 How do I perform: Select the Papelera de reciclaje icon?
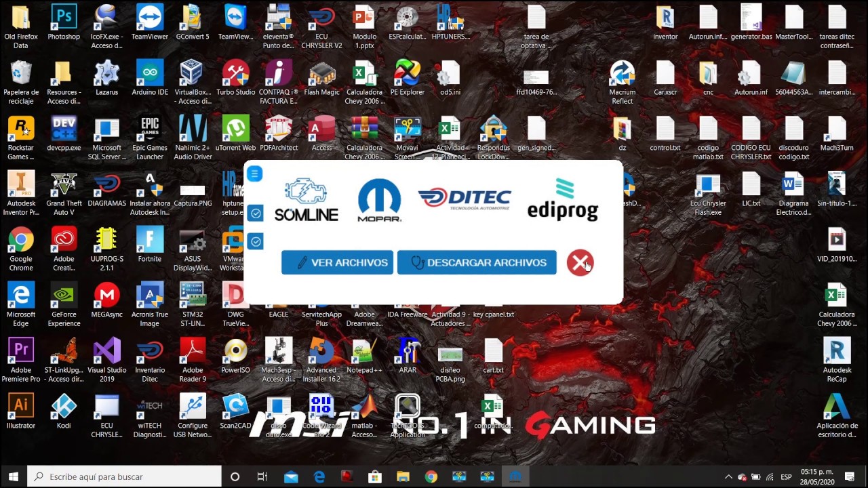coord(21,83)
